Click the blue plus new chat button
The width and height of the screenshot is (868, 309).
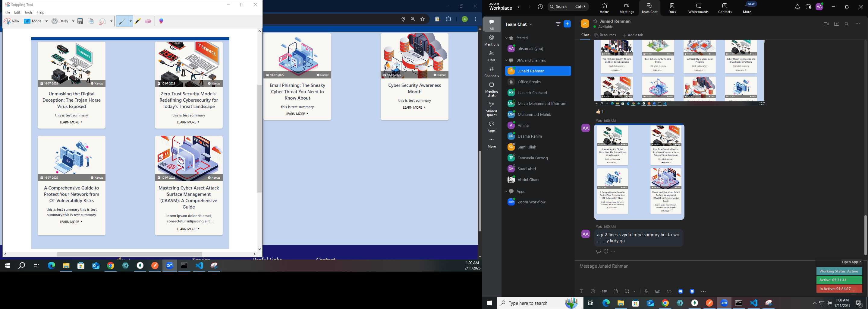click(568, 24)
